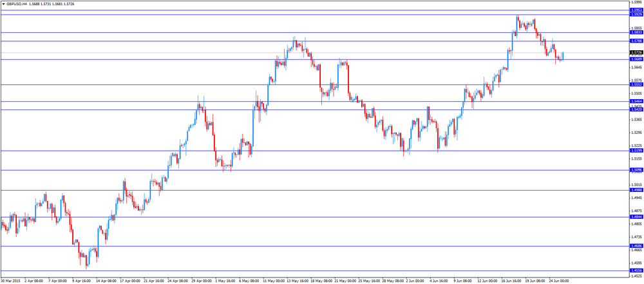Click the 21 Apr 16:00 time label
This screenshot has height=284, width=644.
pyautogui.click(x=154, y=281)
